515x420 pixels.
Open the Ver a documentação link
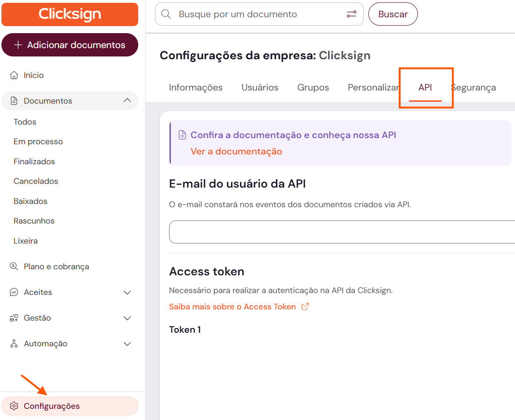[236, 151]
